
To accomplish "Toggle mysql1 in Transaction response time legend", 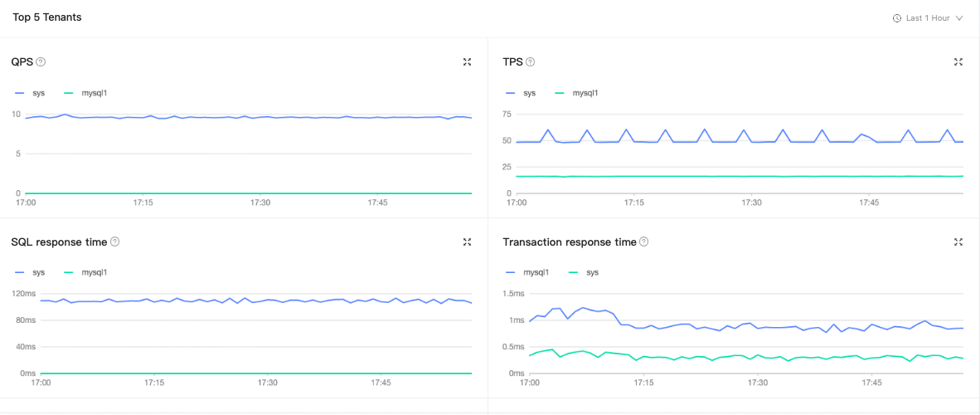I will click(526, 272).
